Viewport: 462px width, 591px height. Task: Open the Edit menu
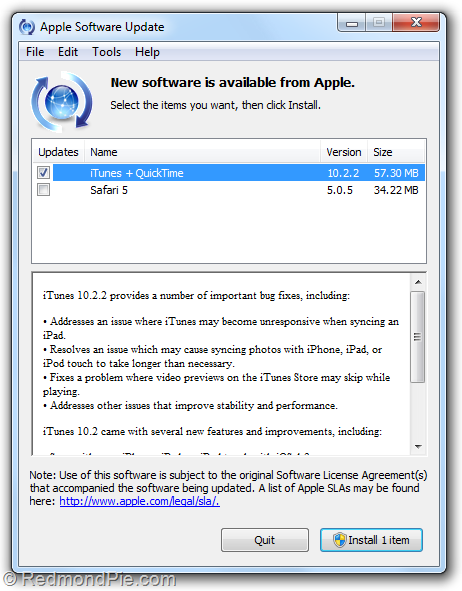pyautogui.click(x=68, y=52)
